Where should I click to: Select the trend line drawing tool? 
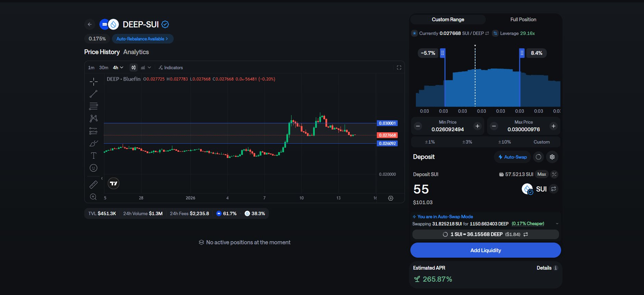(x=94, y=94)
